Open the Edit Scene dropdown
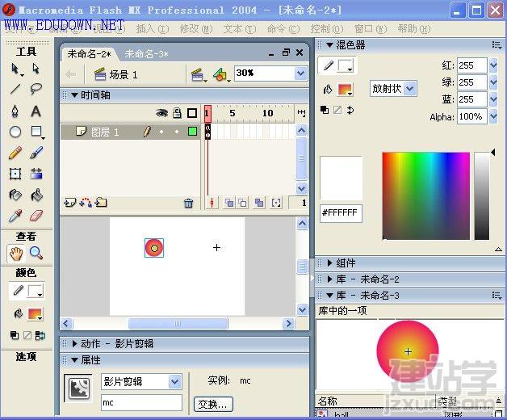This screenshot has width=507, height=420. tap(199, 75)
